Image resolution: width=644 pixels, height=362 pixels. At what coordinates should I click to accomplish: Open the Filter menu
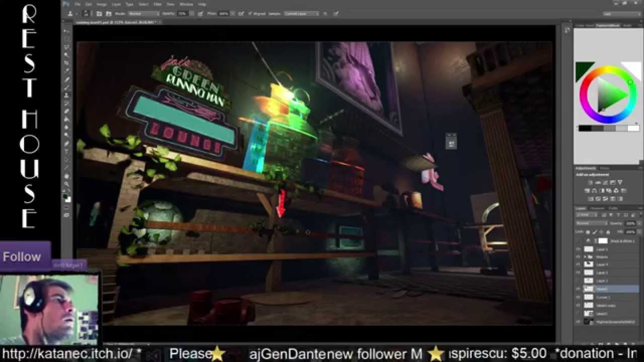point(157,4)
